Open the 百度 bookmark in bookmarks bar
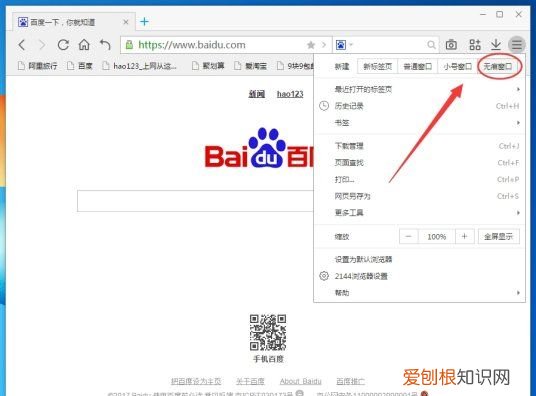The height and width of the screenshot is (396, 536). (x=80, y=66)
